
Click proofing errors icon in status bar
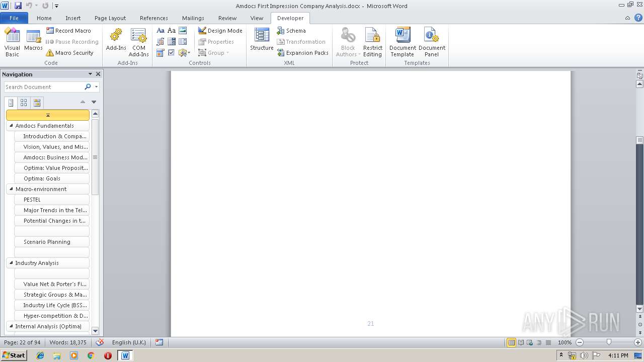(x=100, y=342)
